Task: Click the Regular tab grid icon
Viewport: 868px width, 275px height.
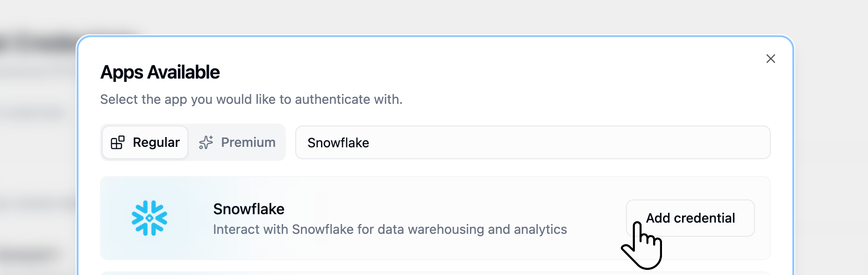Action: click(117, 142)
